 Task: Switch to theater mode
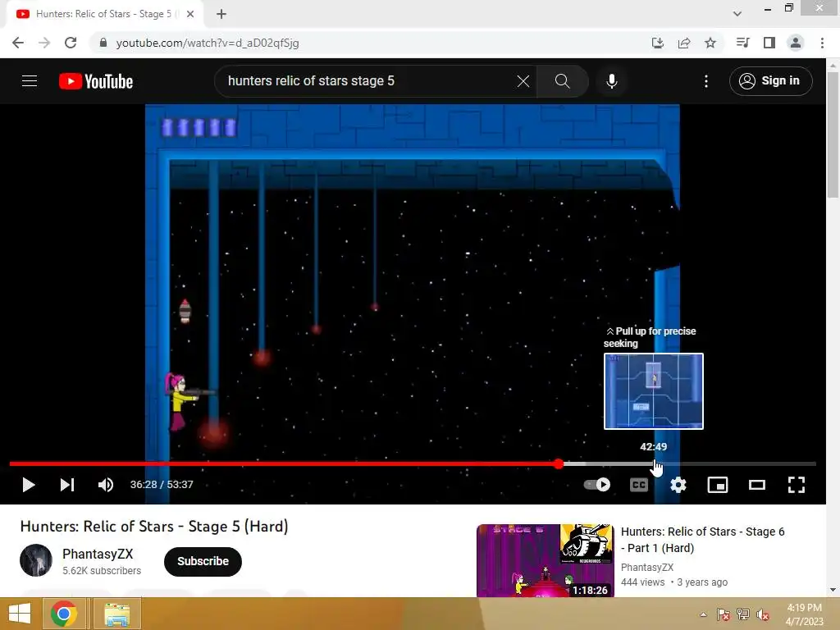pos(757,485)
